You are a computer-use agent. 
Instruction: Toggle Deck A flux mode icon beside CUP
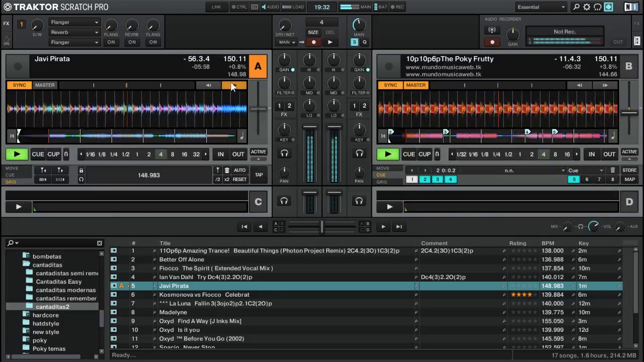pyautogui.click(x=66, y=154)
